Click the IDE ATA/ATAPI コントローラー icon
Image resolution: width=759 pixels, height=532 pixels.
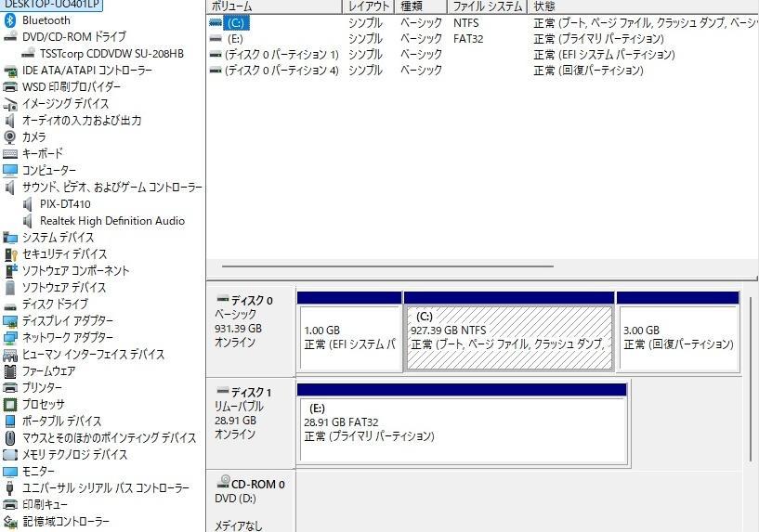click(x=9, y=71)
